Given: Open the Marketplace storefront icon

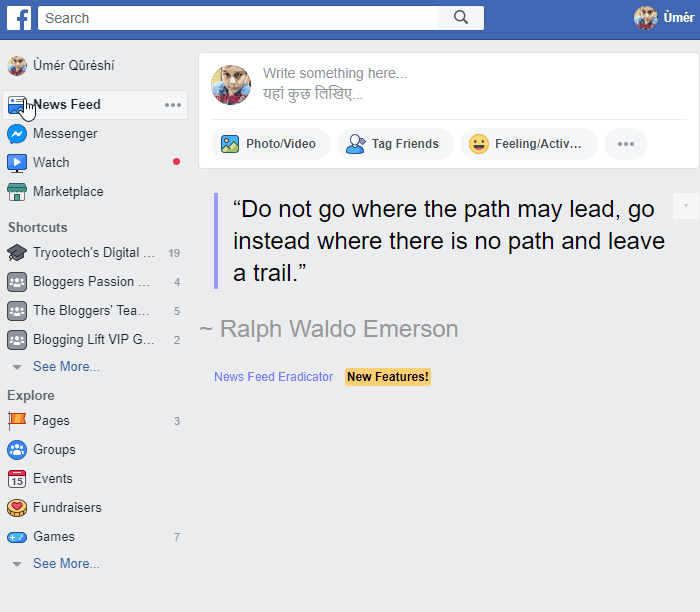Looking at the screenshot, I should coord(17,192).
